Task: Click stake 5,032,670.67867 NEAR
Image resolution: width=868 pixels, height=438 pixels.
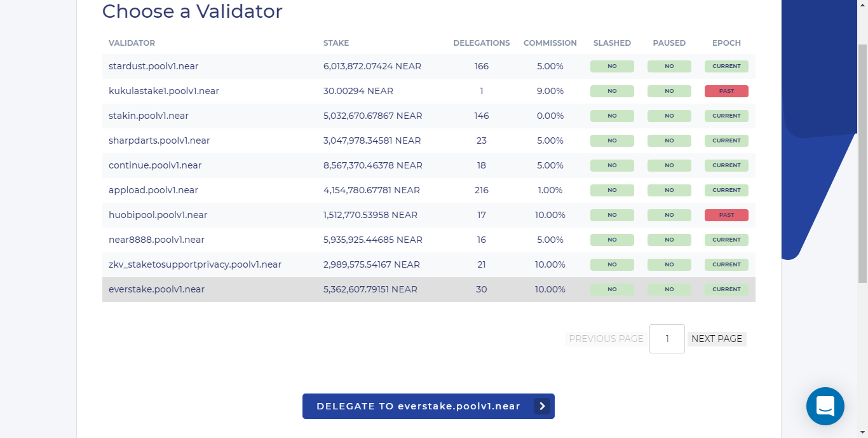Action: point(373,116)
